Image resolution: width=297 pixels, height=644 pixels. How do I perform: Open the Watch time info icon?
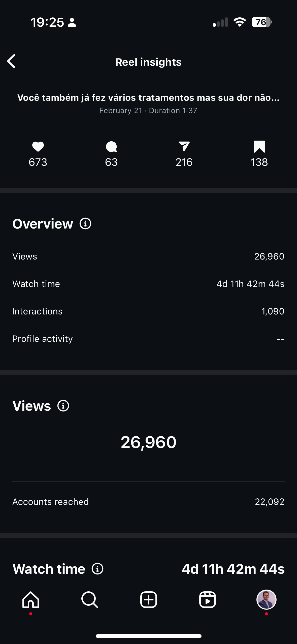pos(97,569)
